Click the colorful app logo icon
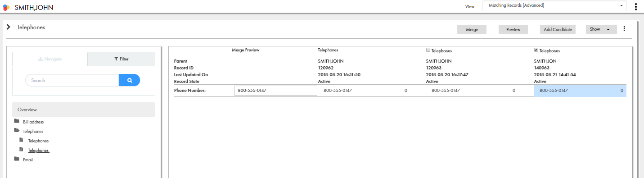The width and height of the screenshot is (644, 178). point(6,7)
